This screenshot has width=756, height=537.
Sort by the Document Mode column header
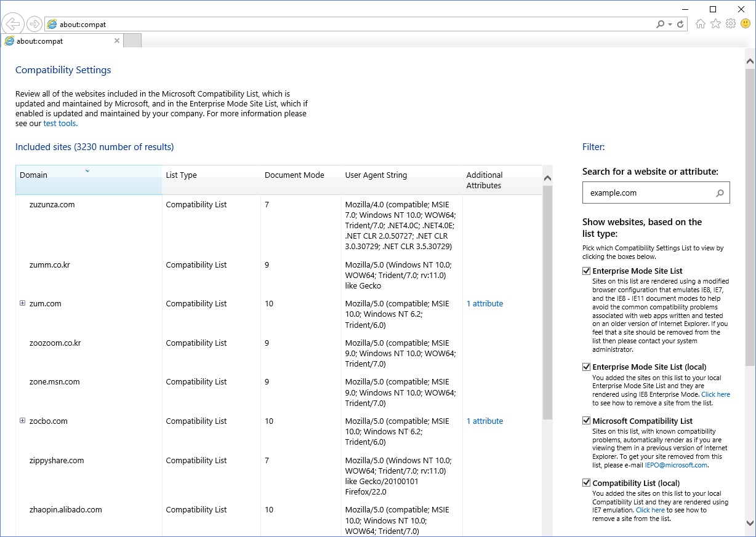coord(301,180)
